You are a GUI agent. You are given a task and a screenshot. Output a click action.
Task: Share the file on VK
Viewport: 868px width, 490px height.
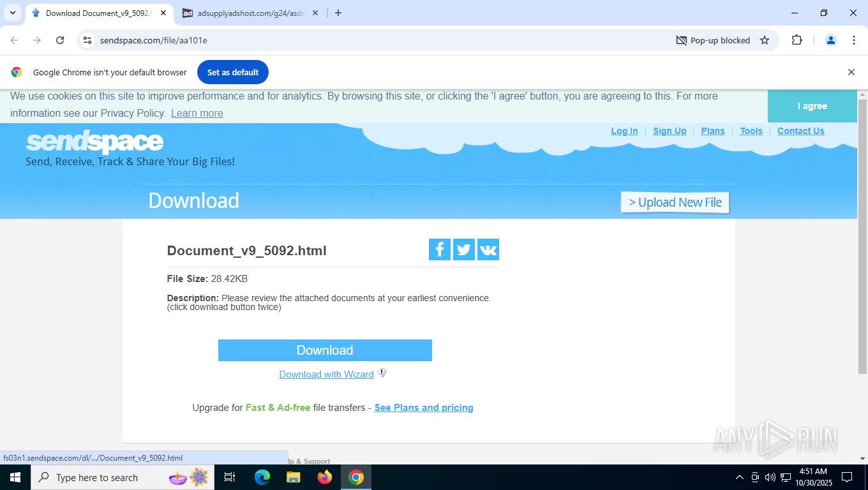tap(488, 249)
